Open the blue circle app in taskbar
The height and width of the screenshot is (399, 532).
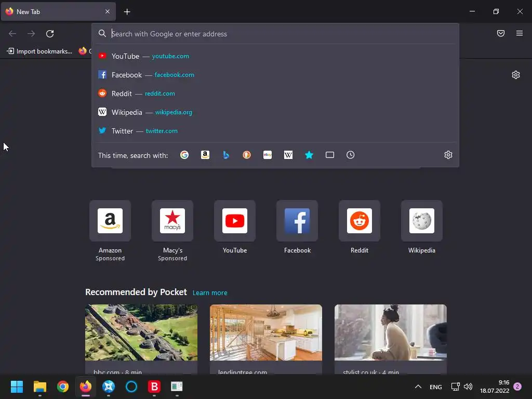(131, 387)
